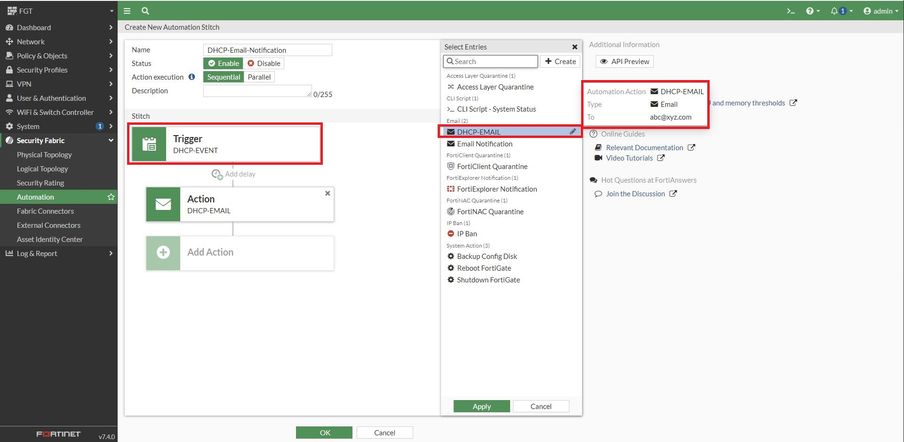Open the search magnifier in top bar
This screenshot has height=442, width=904.
pos(145,11)
